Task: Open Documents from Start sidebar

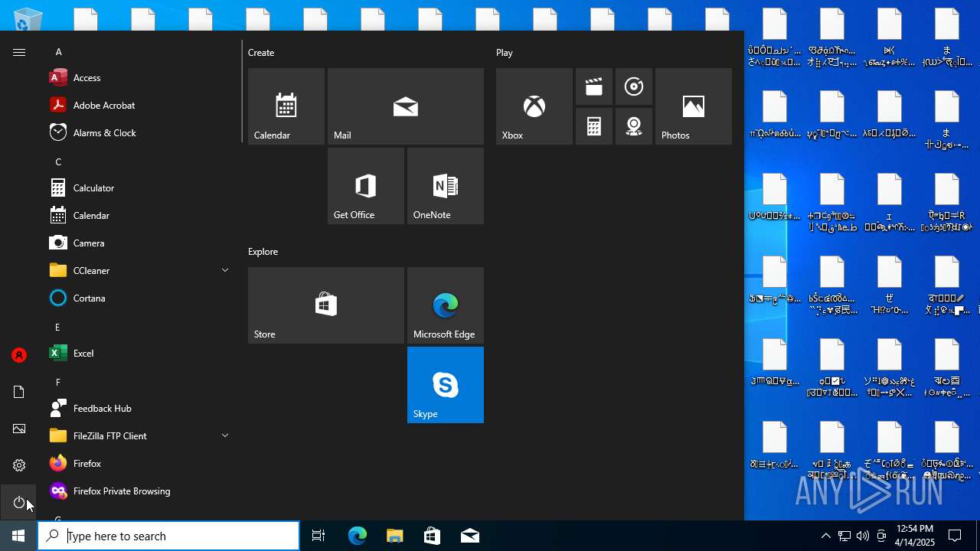Action: (x=19, y=392)
